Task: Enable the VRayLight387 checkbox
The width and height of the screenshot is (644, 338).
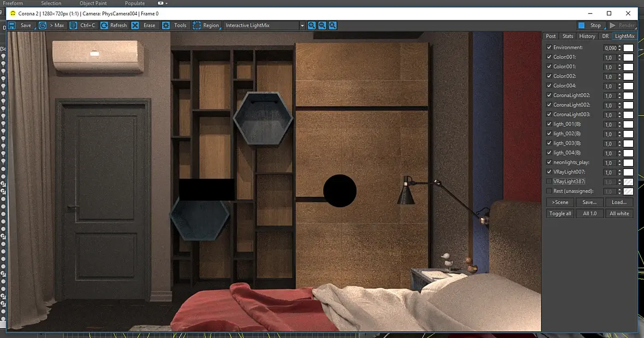Action: [549, 182]
